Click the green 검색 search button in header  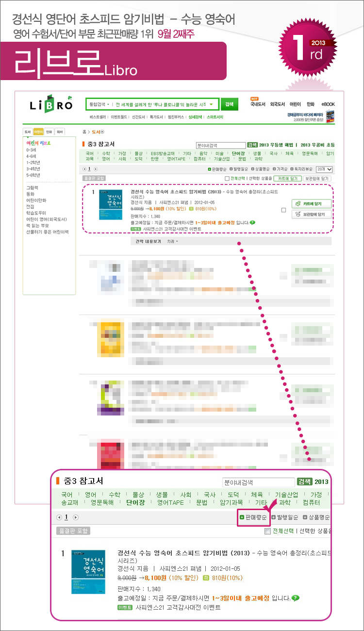coord(229,104)
